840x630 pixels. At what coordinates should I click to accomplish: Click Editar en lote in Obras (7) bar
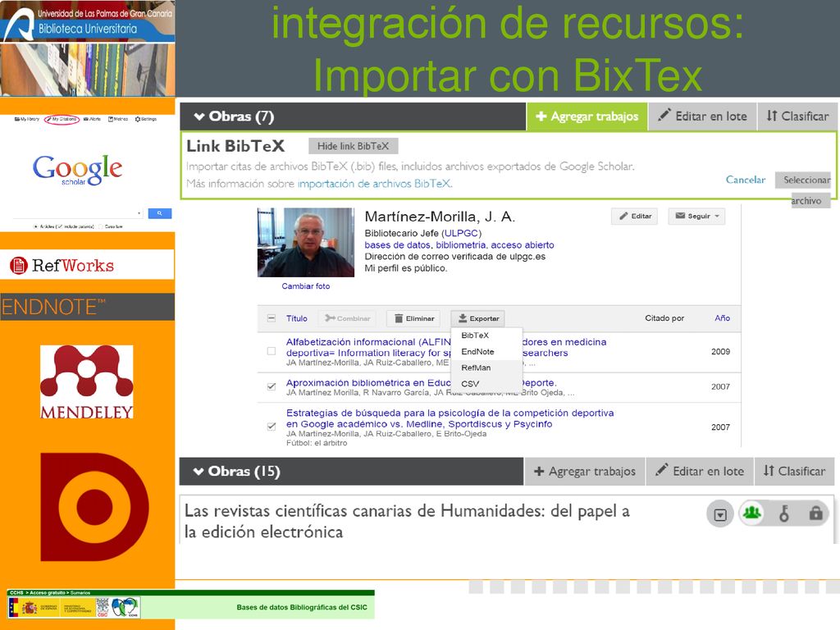(702, 116)
